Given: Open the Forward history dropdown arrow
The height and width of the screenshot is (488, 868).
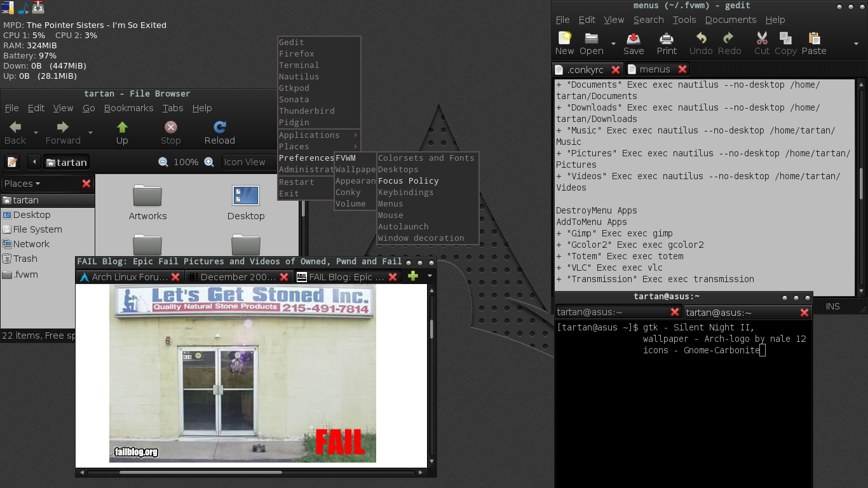Looking at the screenshot, I should 90,133.
